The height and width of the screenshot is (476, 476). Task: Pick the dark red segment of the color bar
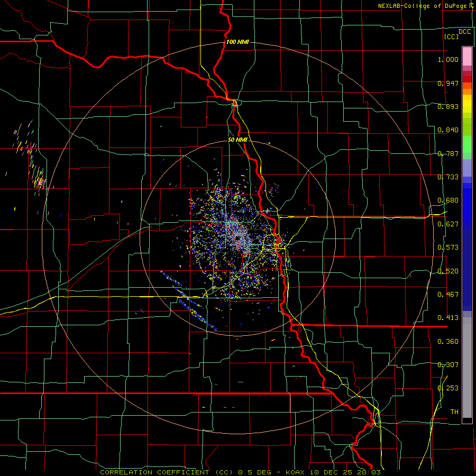pyautogui.click(x=467, y=79)
